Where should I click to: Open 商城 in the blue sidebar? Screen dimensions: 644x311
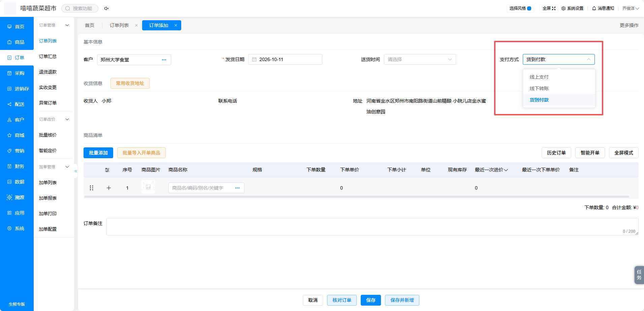[17, 135]
